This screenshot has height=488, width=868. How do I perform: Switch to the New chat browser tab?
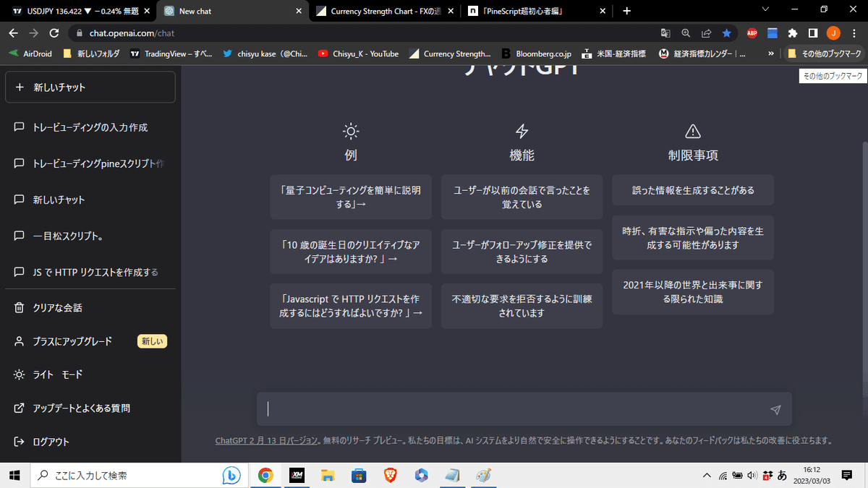[231, 11]
